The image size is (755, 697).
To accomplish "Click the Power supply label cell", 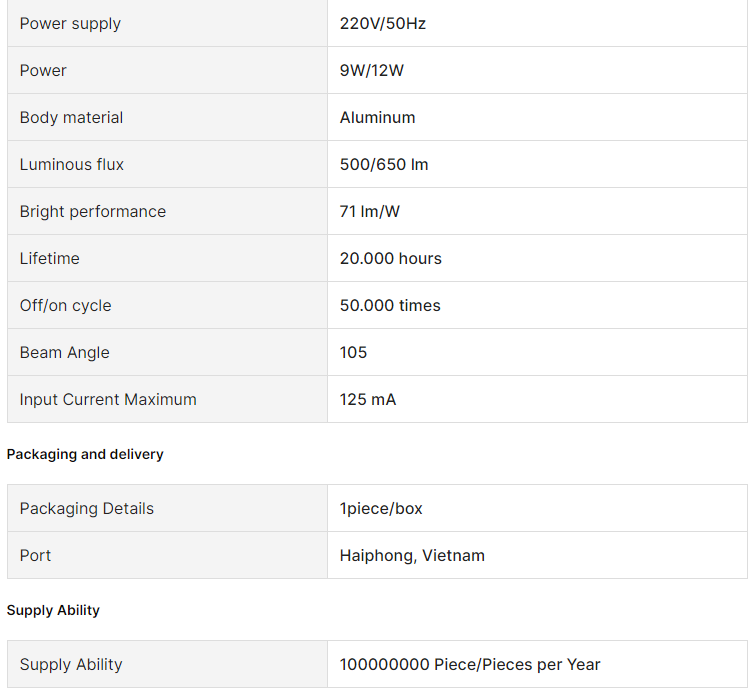I will click(x=70, y=23).
